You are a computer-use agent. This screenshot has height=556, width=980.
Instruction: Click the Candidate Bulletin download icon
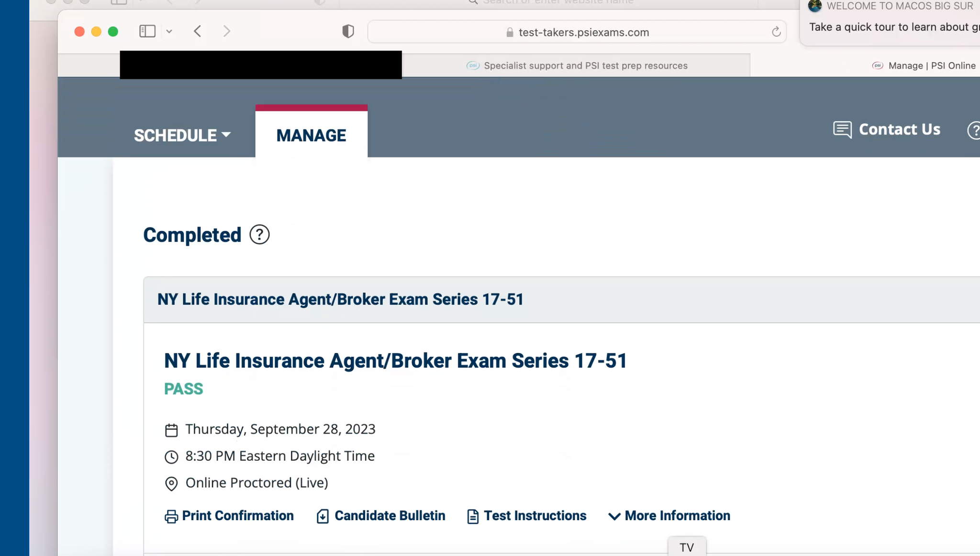point(322,516)
